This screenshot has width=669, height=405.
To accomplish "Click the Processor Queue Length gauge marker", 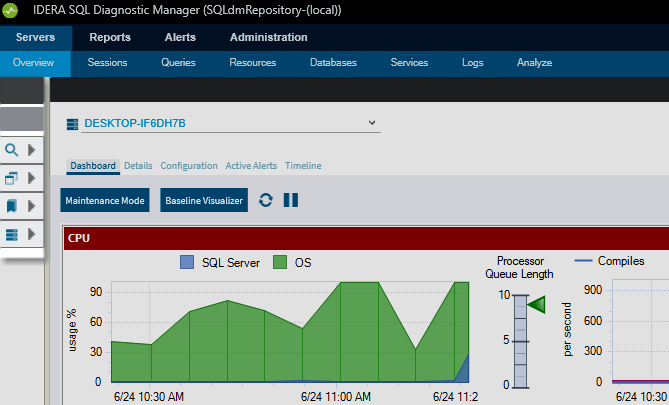I will click(x=536, y=305).
